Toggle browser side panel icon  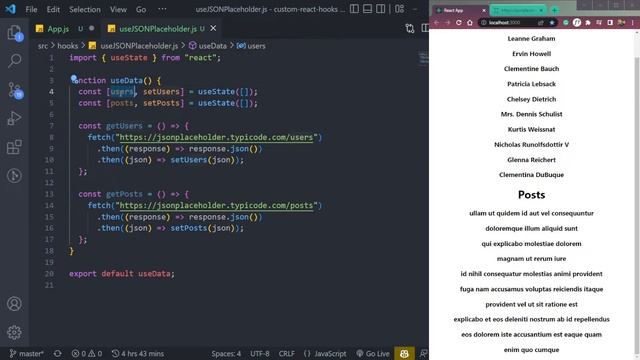pyautogui.click(x=610, y=23)
